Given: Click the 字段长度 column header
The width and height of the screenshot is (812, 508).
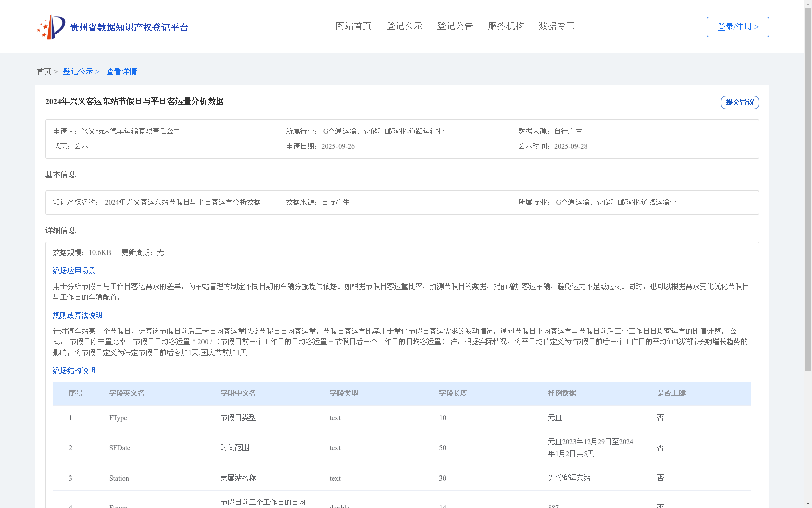Looking at the screenshot, I should [x=453, y=393].
